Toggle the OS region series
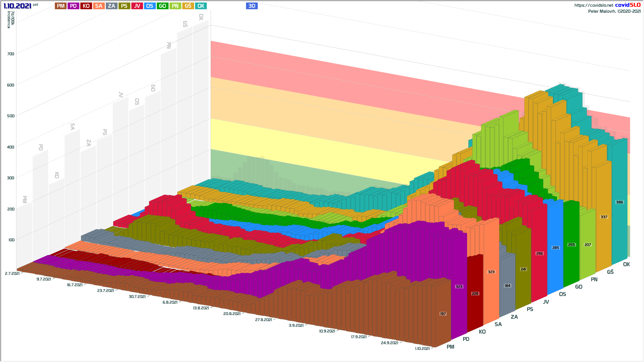Image resolution: width=644 pixels, height=362 pixels. point(150,6)
